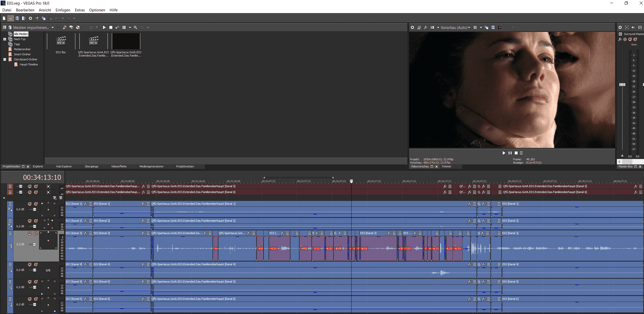Open video output FX in preview toolbar
Screen dimensions: 644x314
425,27
